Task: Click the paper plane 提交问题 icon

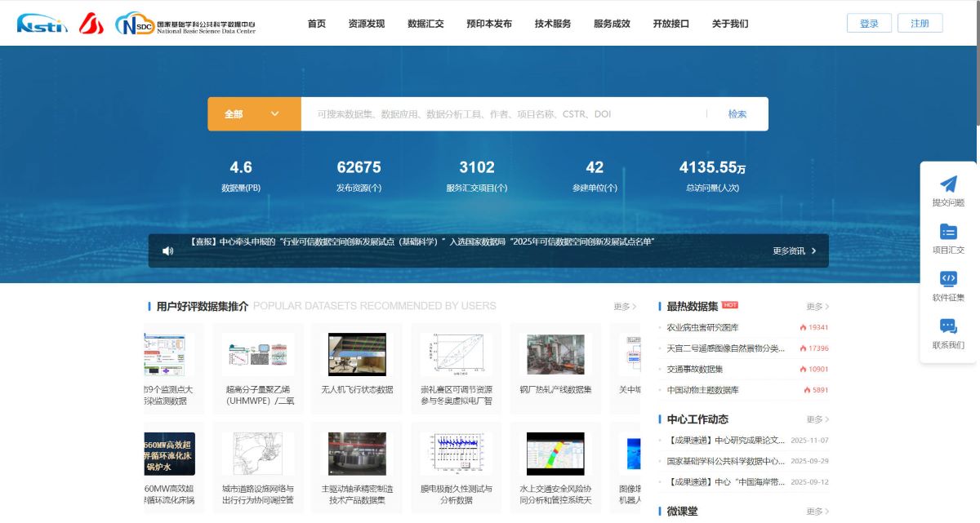Action: 948,184
